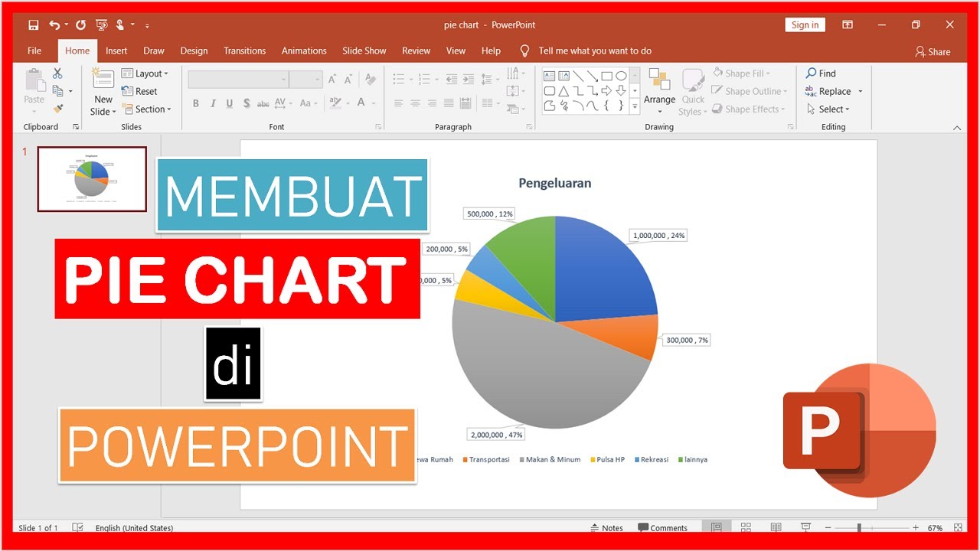Select the Right Arrow shape
This screenshot has width=980, height=551.
tap(606, 91)
